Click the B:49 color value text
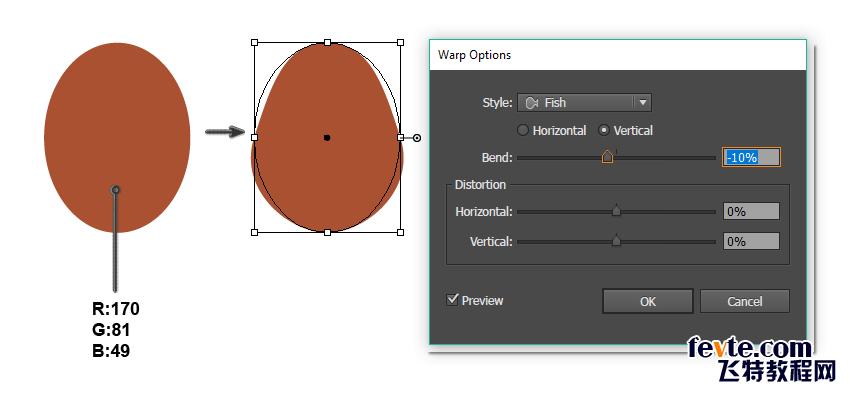Image resolution: width=850 pixels, height=396 pixels. click(111, 351)
